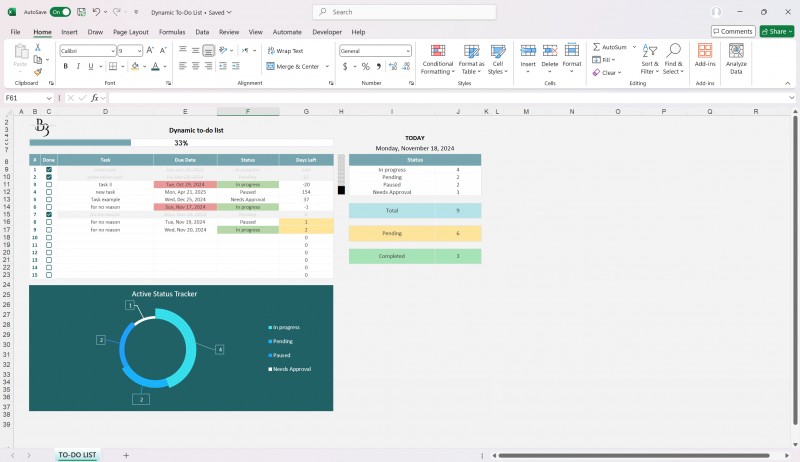The height and width of the screenshot is (462, 800).
Task: Click the Cut scissors icon
Action: pyautogui.click(x=37, y=47)
